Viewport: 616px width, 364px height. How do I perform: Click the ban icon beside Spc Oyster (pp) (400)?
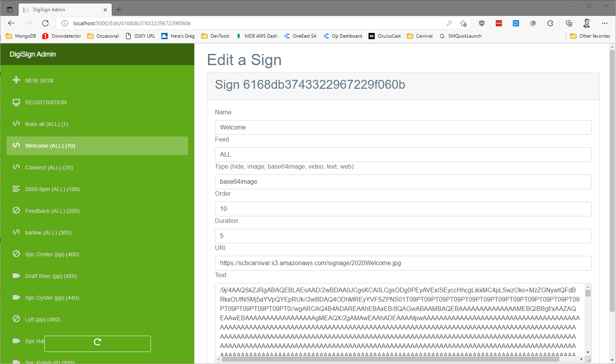click(x=16, y=254)
